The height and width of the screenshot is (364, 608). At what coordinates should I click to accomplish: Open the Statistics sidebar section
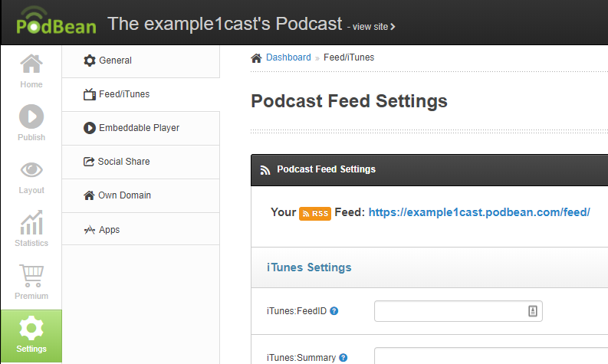[x=31, y=229]
